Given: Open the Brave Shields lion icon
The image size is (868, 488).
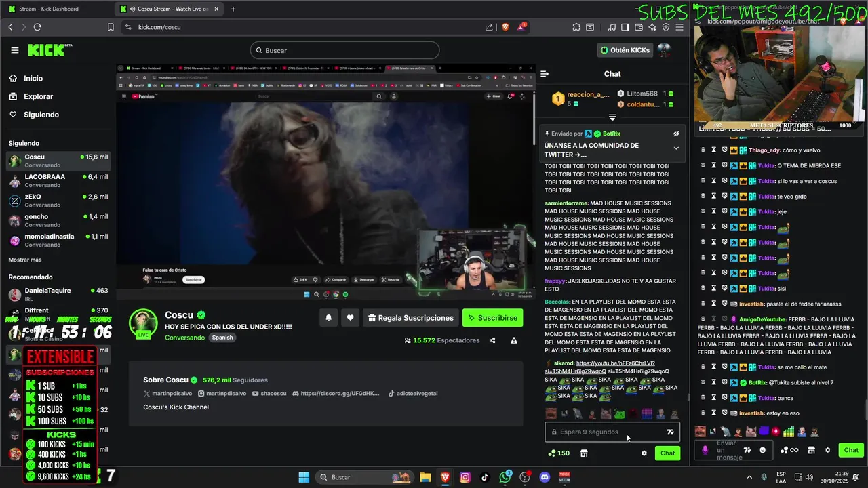Looking at the screenshot, I should (505, 27).
